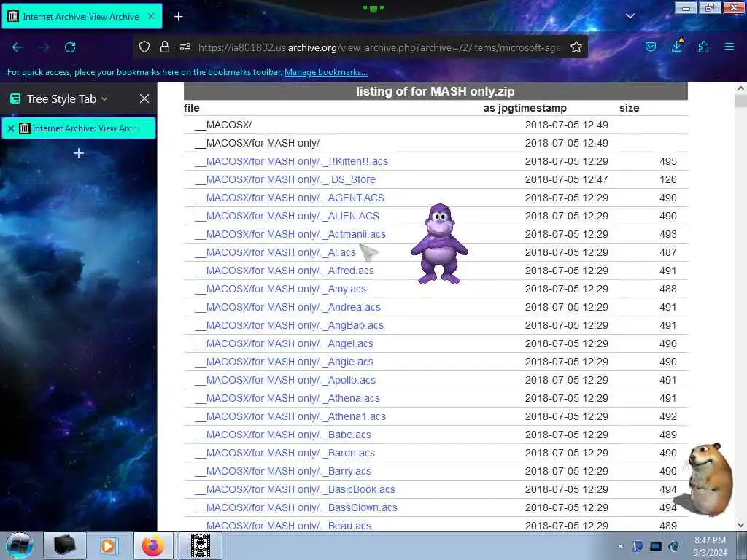Open the ._Al.acs file link
The image size is (747, 560).
(275, 252)
